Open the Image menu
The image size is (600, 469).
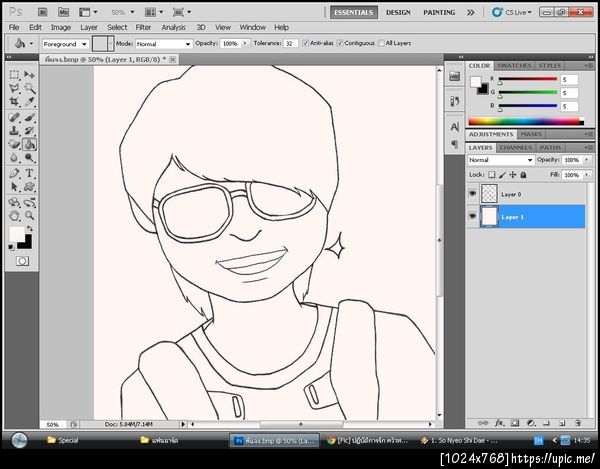pos(61,27)
